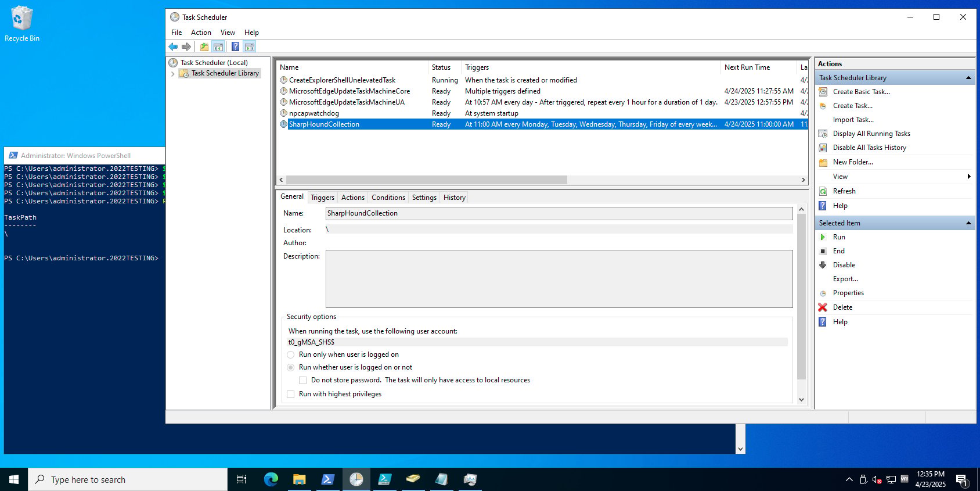
Task: Click the Status column header
Action: click(x=445, y=67)
